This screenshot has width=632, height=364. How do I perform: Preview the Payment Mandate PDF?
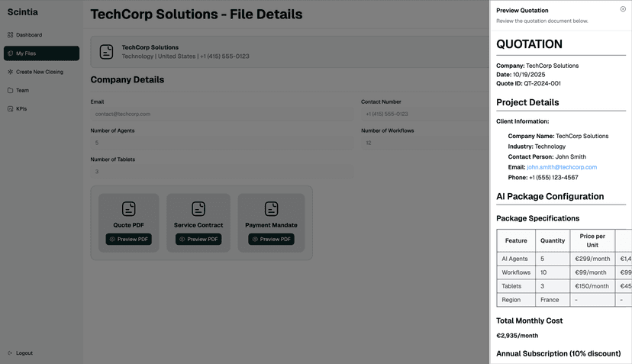271,239
